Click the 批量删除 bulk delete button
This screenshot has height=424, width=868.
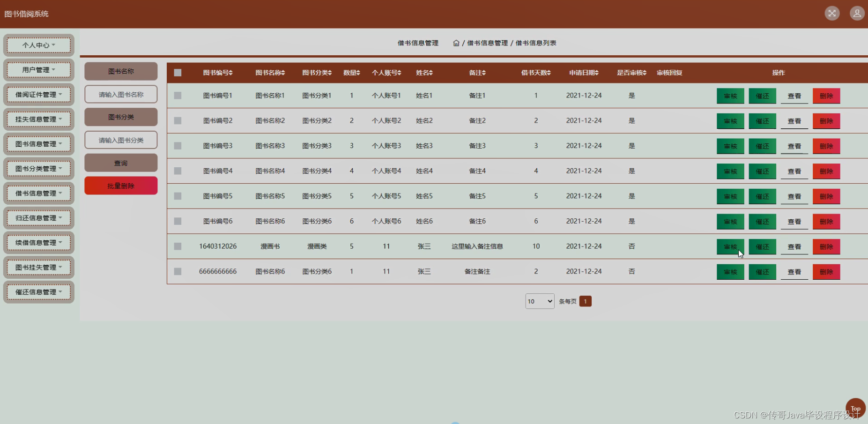pos(120,186)
